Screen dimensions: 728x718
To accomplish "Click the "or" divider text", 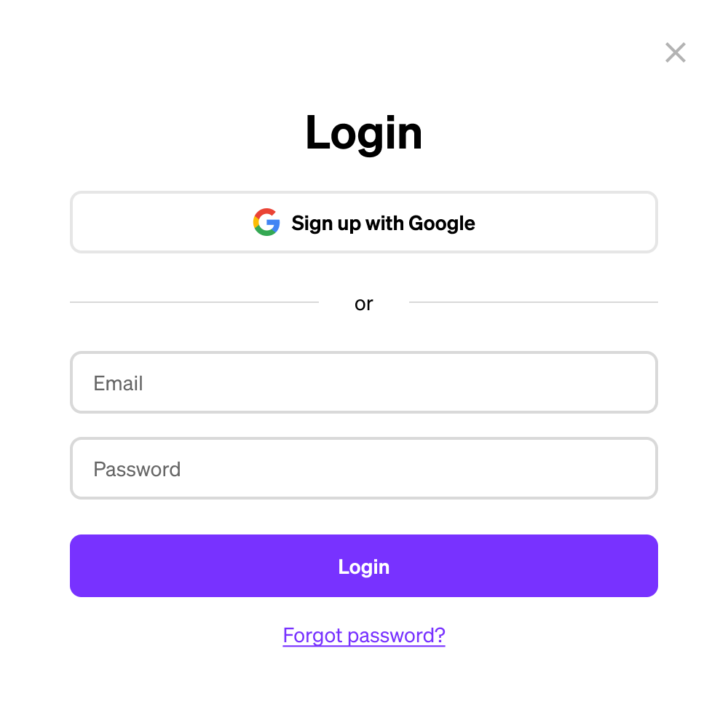I will (364, 304).
